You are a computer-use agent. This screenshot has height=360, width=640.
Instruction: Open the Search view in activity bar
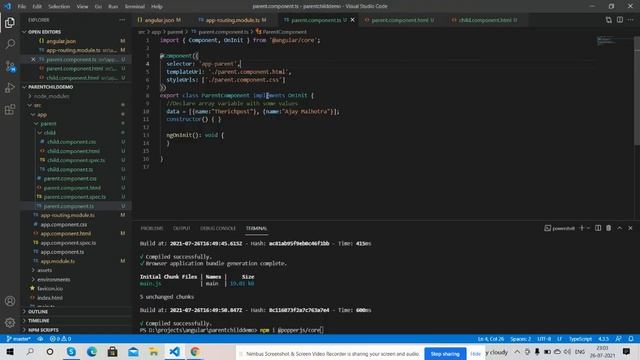(10, 44)
